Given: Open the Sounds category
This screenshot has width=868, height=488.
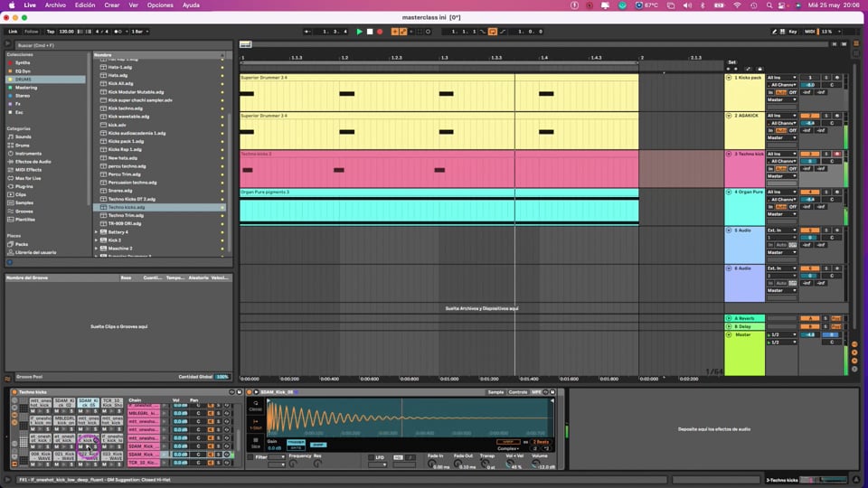Looking at the screenshot, I should [x=24, y=136].
